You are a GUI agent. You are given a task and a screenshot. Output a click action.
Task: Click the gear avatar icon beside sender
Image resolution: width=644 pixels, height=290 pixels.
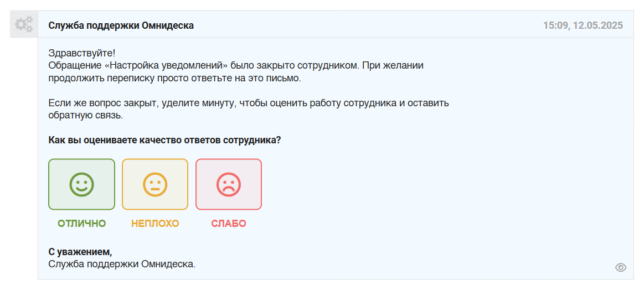(x=24, y=24)
